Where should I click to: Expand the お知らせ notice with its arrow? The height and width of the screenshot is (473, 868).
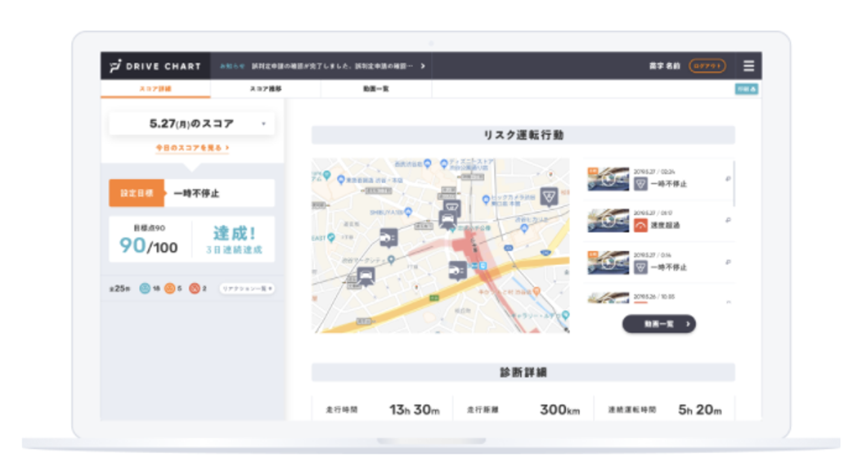coord(423,66)
